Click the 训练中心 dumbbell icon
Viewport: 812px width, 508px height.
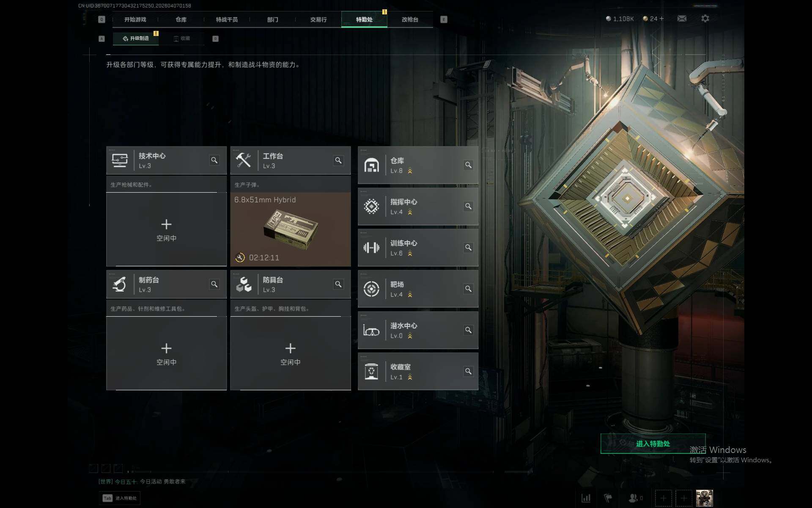tap(371, 248)
